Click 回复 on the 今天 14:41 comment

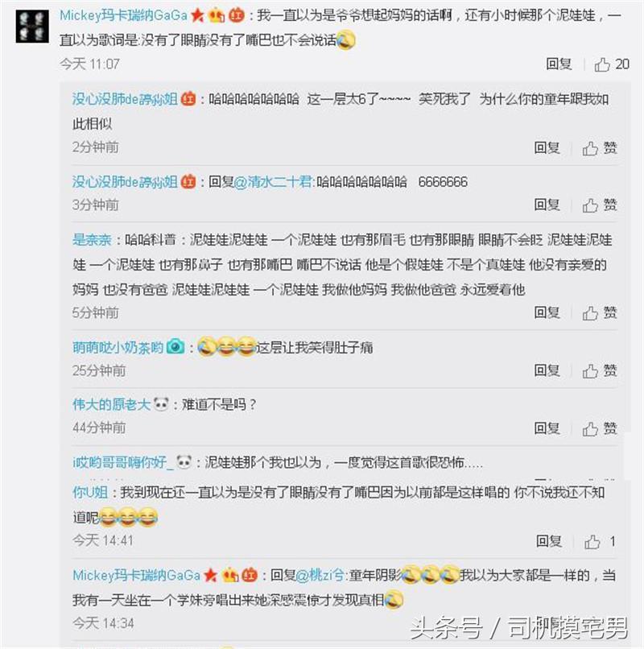point(549,541)
